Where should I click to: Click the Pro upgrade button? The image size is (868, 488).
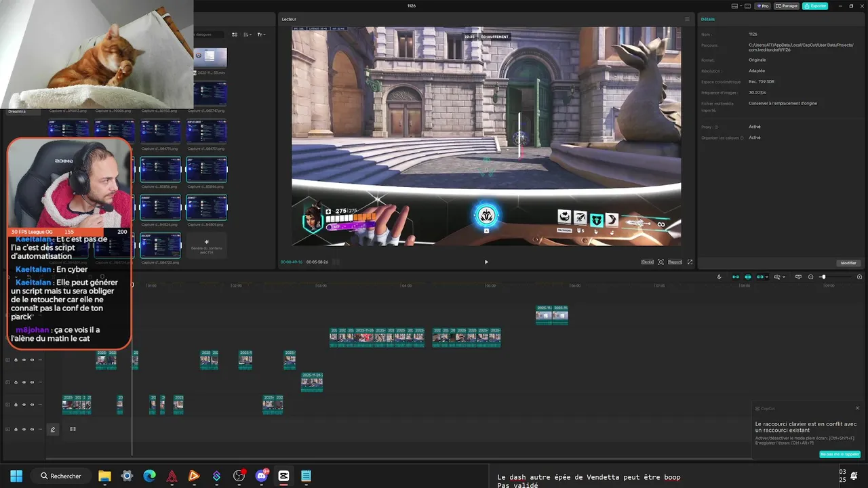click(x=762, y=6)
